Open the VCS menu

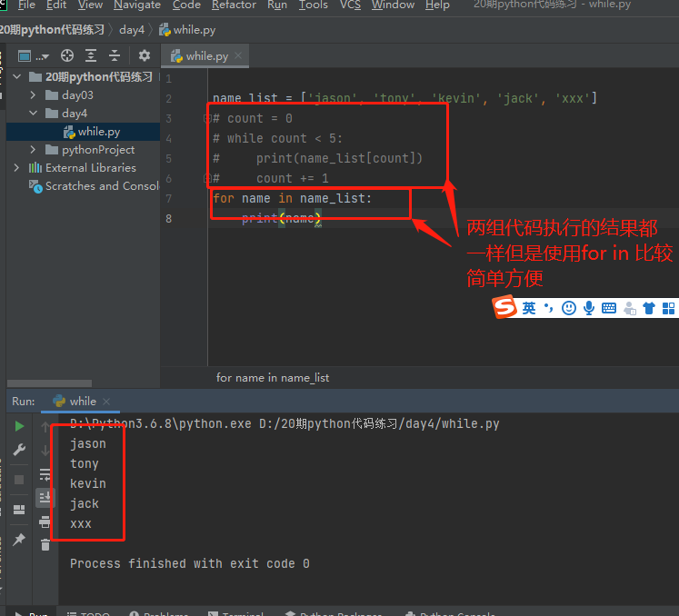click(350, 5)
